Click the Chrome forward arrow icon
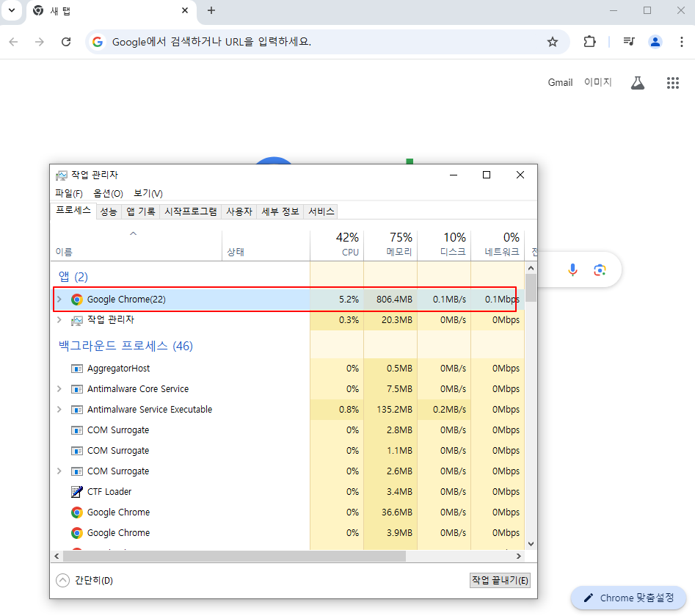The height and width of the screenshot is (616, 695). [x=40, y=42]
